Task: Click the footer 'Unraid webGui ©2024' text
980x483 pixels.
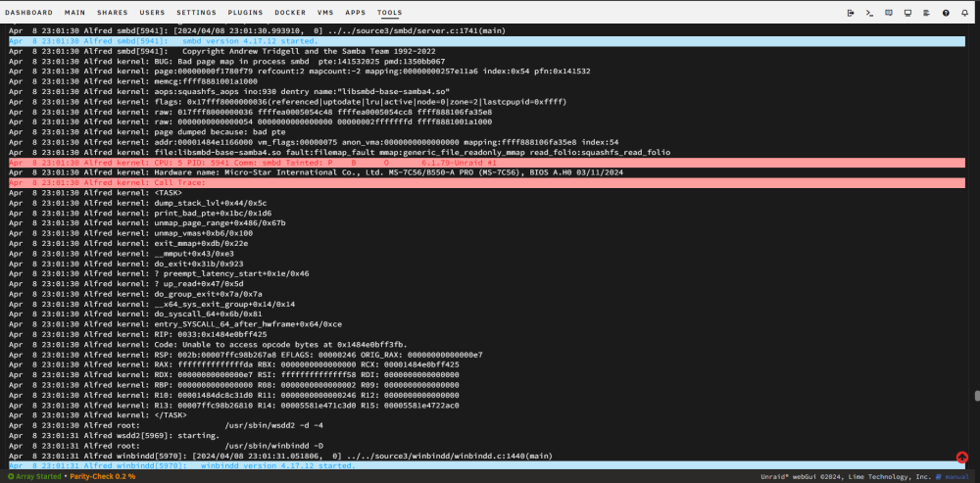Action: coord(846,477)
